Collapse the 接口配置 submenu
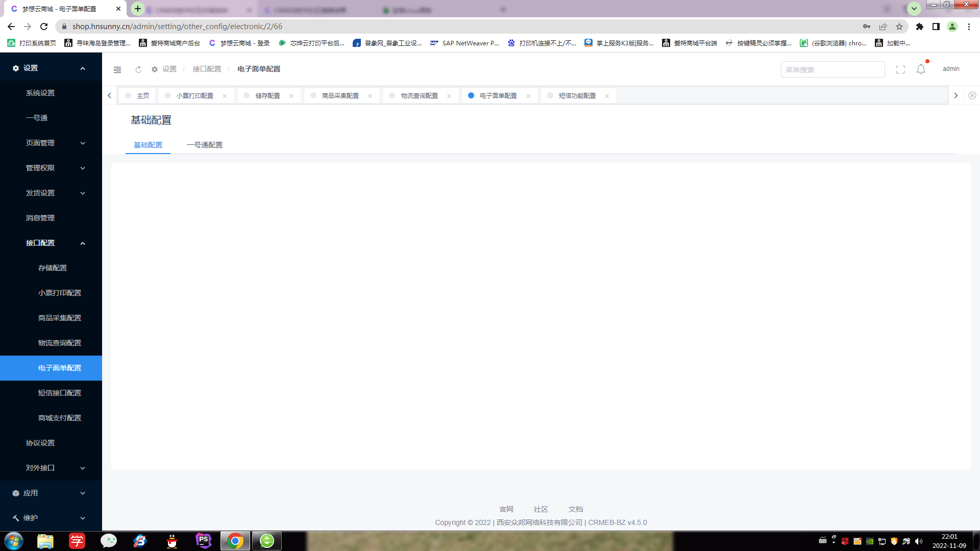980x551 pixels. (x=51, y=243)
